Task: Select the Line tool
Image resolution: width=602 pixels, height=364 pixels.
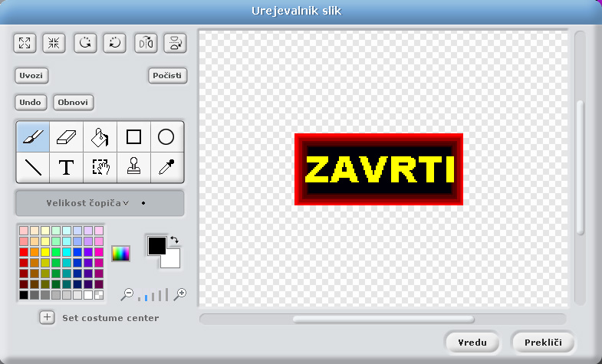Action: click(x=33, y=168)
